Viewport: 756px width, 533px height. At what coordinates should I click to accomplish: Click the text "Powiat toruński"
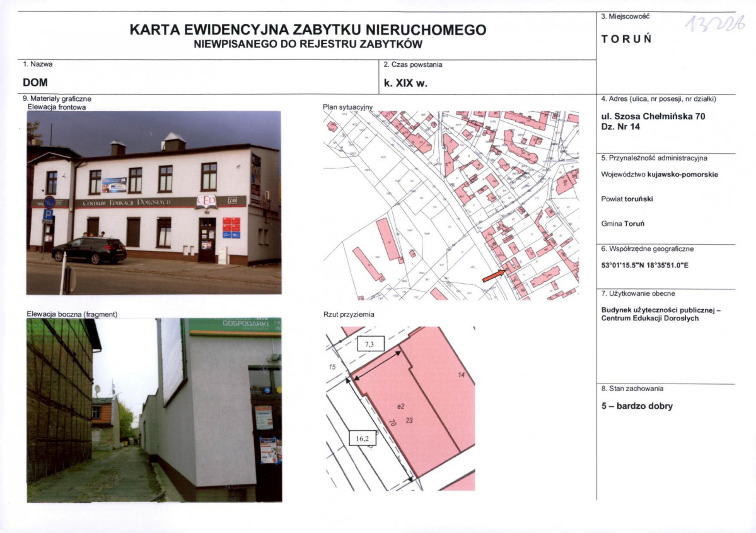627,199
